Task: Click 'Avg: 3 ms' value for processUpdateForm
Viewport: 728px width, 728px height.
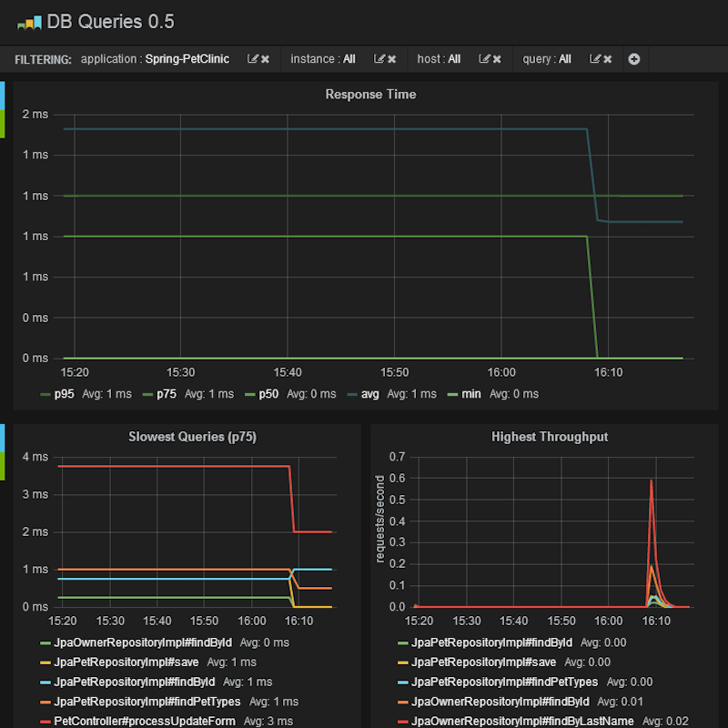Action: point(268,721)
